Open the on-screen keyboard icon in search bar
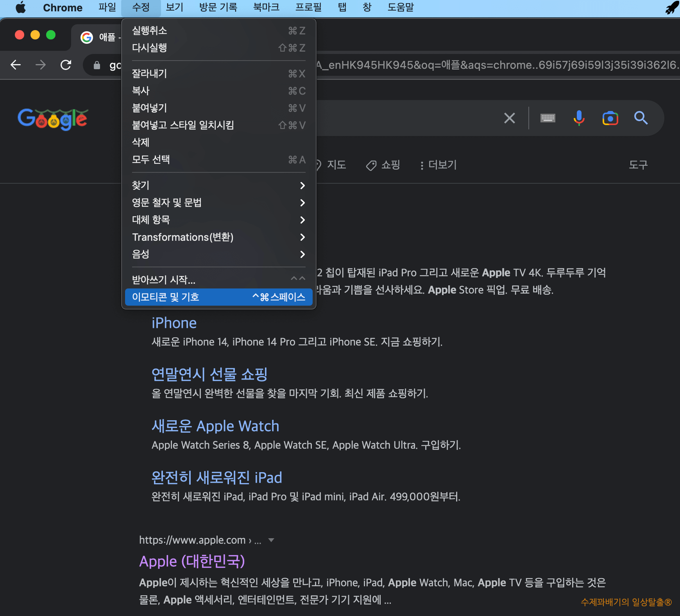680x616 pixels. coord(548,118)
